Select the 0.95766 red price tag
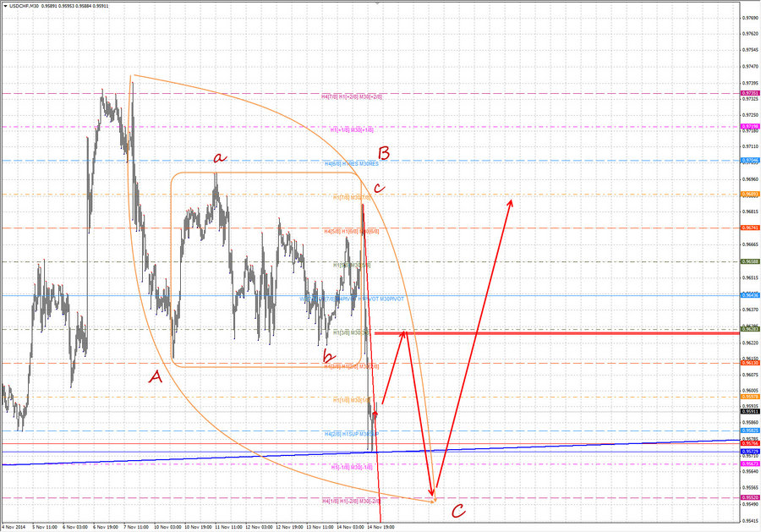Viewport: 761px width, 532px height. [x=750, y=443]
